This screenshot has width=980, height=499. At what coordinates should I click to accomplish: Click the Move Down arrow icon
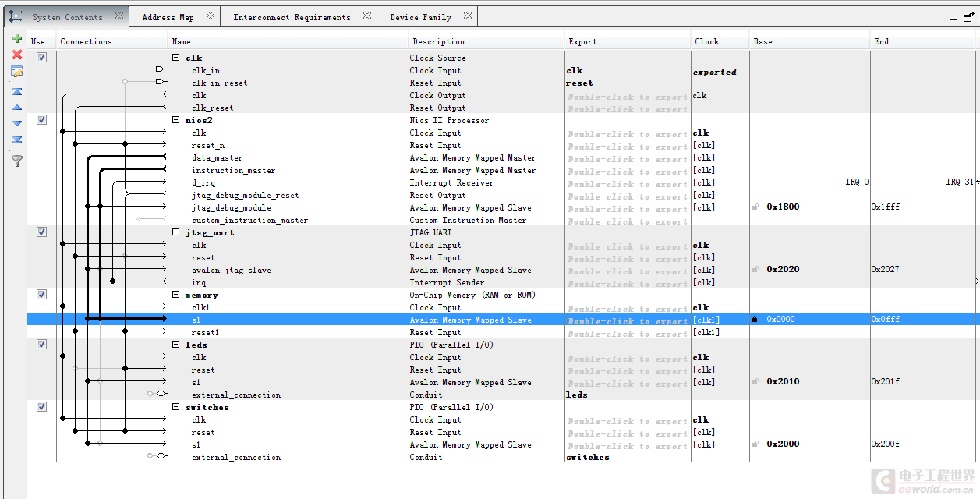[x=16, y=123]
